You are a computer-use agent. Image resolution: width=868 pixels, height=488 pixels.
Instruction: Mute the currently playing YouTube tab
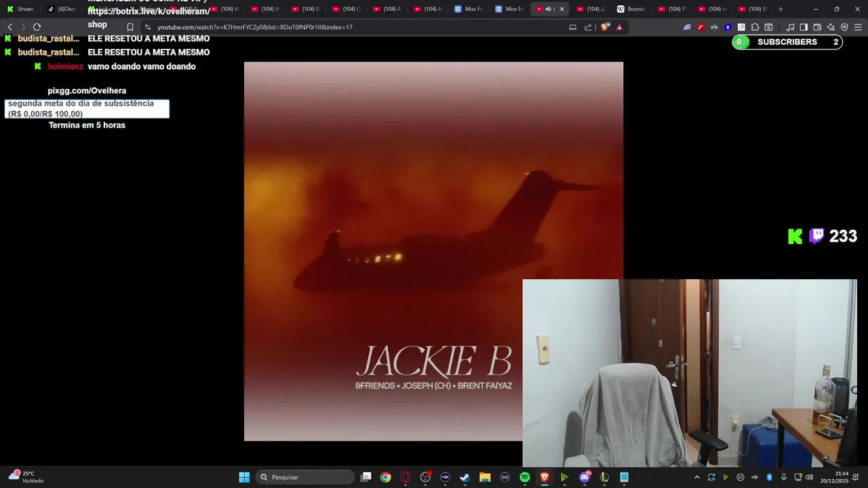pos(548,9)
